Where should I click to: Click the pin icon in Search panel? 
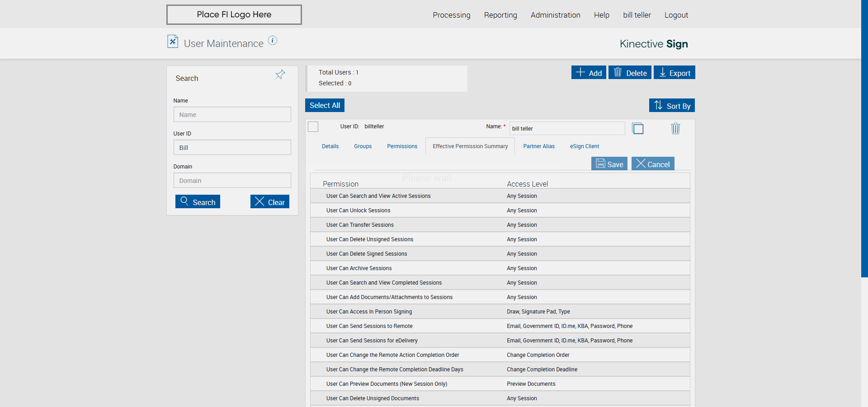click(x=280, y=75)
